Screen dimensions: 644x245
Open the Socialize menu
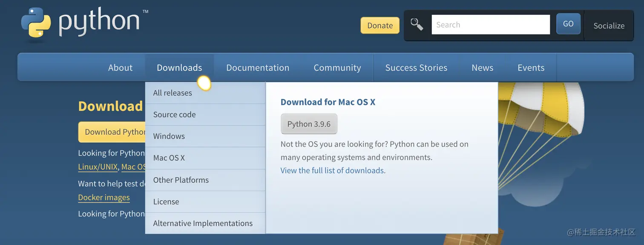pyautogui.click(x=609, y=26)
